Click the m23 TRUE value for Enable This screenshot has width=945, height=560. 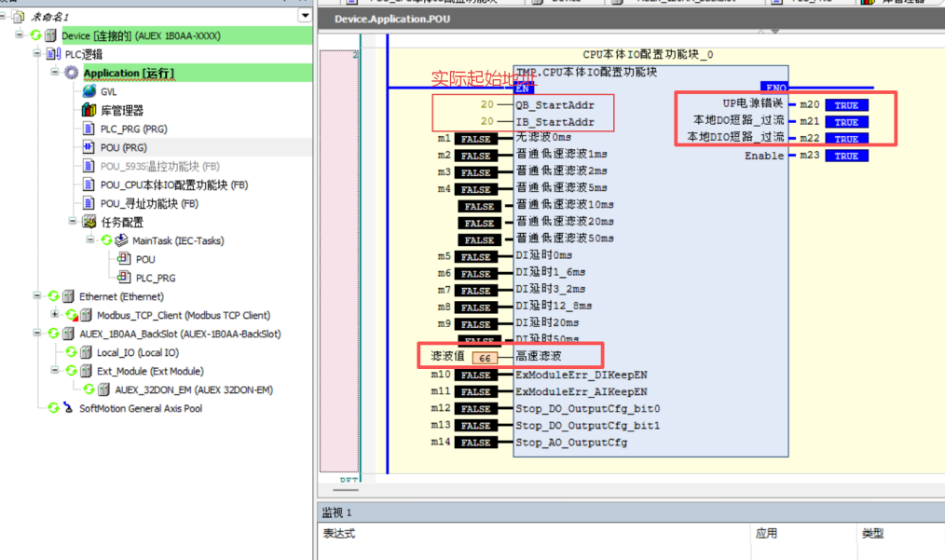(x=847, y=157)
